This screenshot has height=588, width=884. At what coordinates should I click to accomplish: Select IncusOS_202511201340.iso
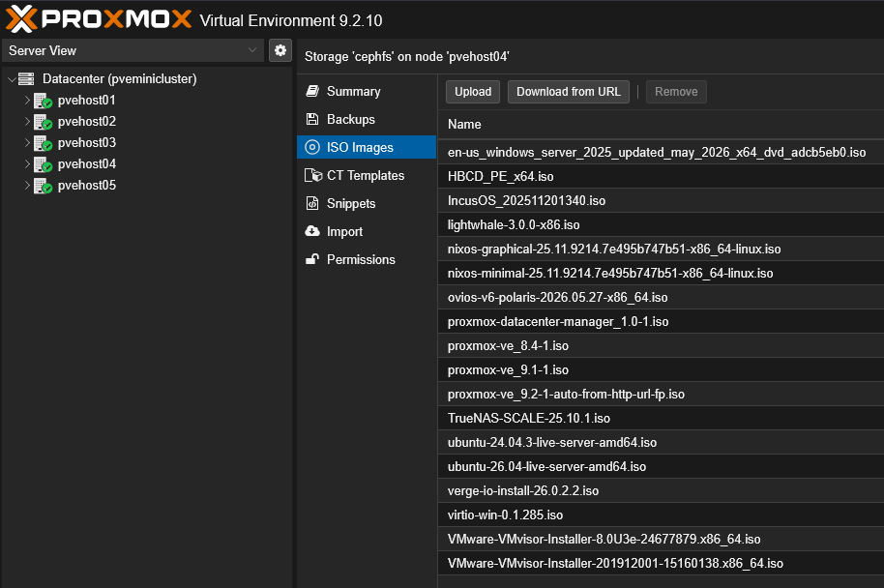coord(661,201)
